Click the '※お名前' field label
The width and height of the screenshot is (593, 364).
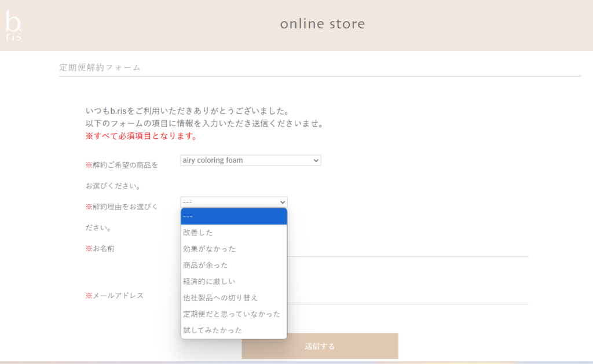pos(100,248)
